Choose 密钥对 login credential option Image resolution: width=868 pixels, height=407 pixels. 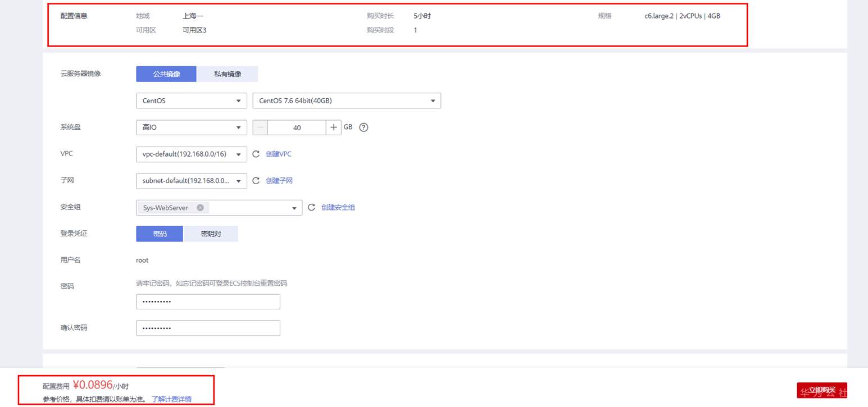(x=211, y=234)
